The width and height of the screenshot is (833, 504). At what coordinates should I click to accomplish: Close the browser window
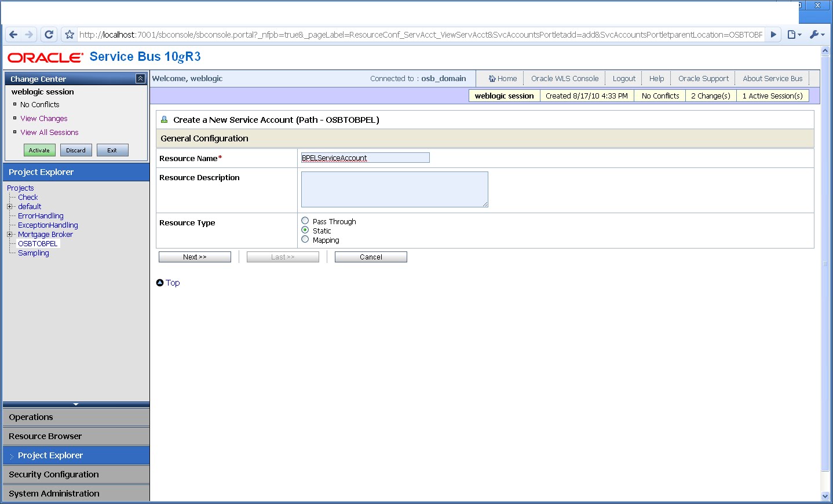(817, 5)
